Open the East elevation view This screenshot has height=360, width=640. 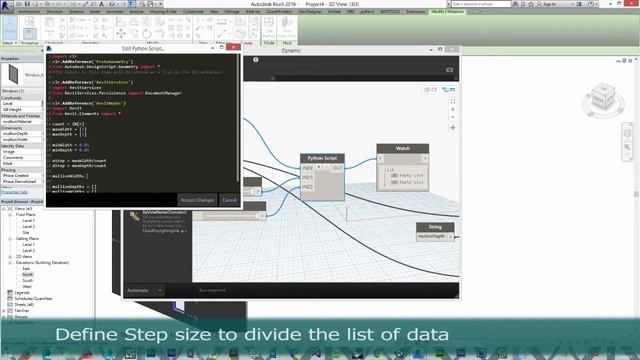tap(26, 269)
